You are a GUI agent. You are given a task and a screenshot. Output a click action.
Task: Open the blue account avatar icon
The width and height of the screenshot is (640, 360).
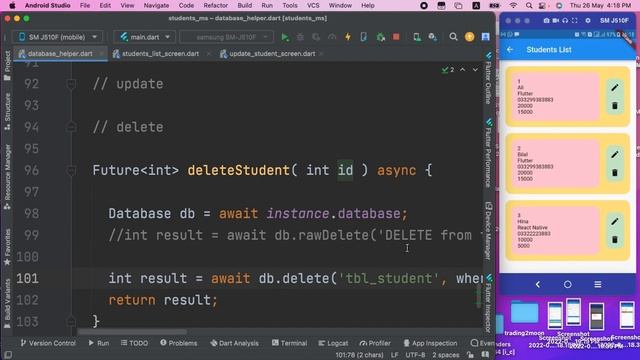pyautogui.click(x=485, y=37)
